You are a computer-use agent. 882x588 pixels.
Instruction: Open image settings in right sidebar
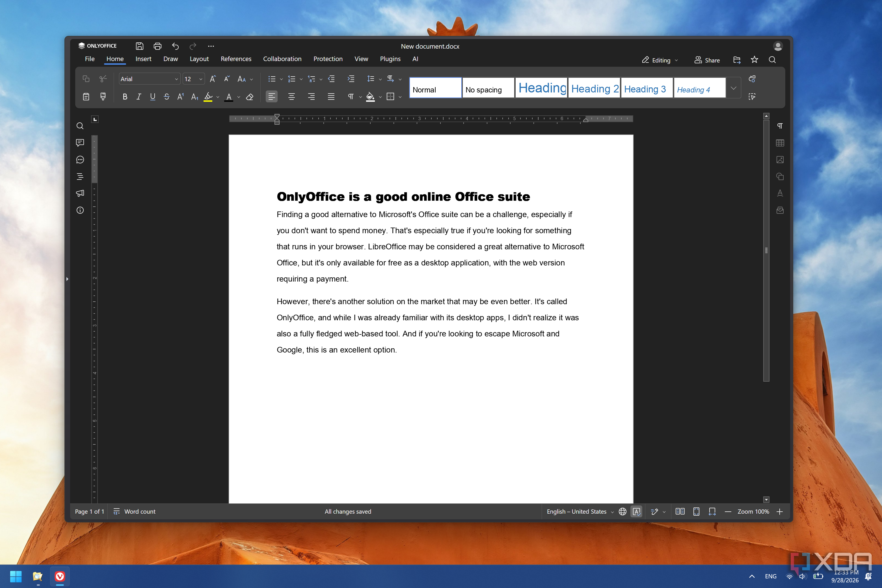click(x=780, y=160)
